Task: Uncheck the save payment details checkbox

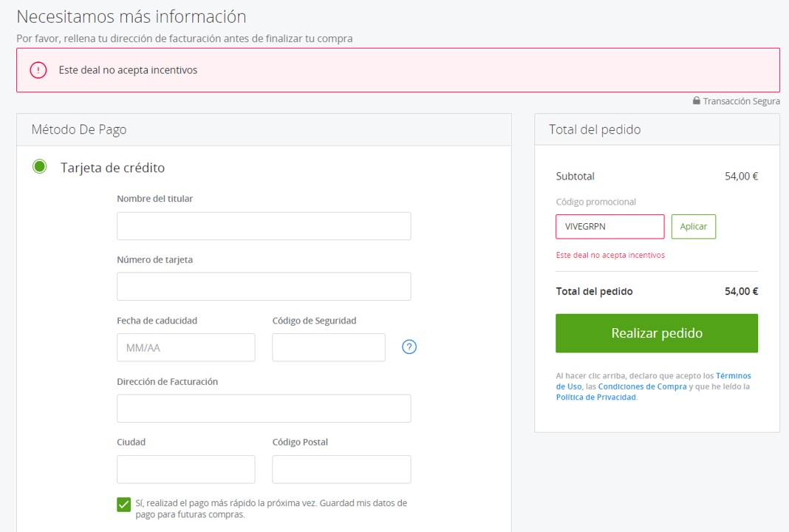Action: (124, 505)
